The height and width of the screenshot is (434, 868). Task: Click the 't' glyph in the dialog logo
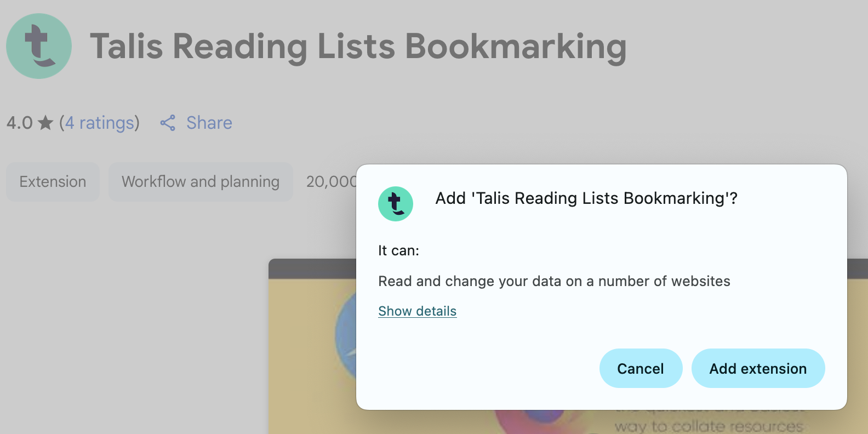click(396, 203)
